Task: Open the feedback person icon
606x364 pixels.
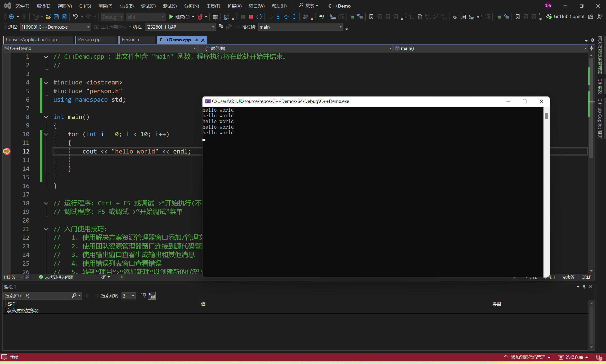Action: click(600, 16)
